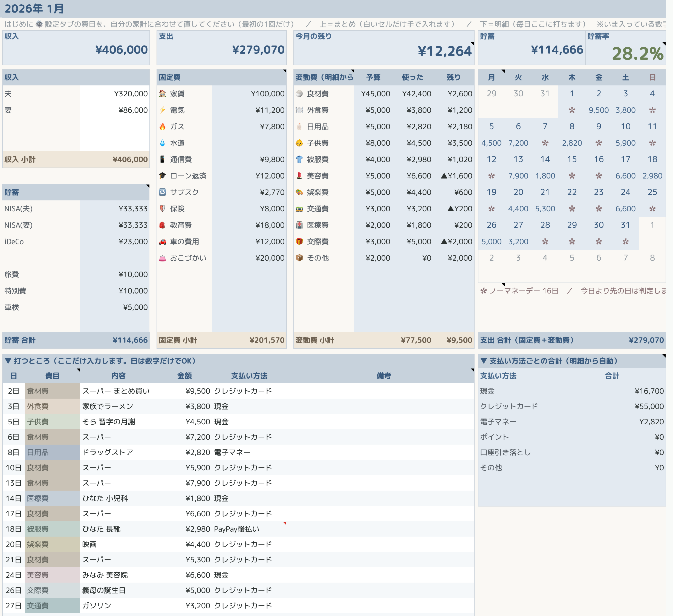Click the house icon next to 家賃
673x616 pixels.
tap(162, 93)
